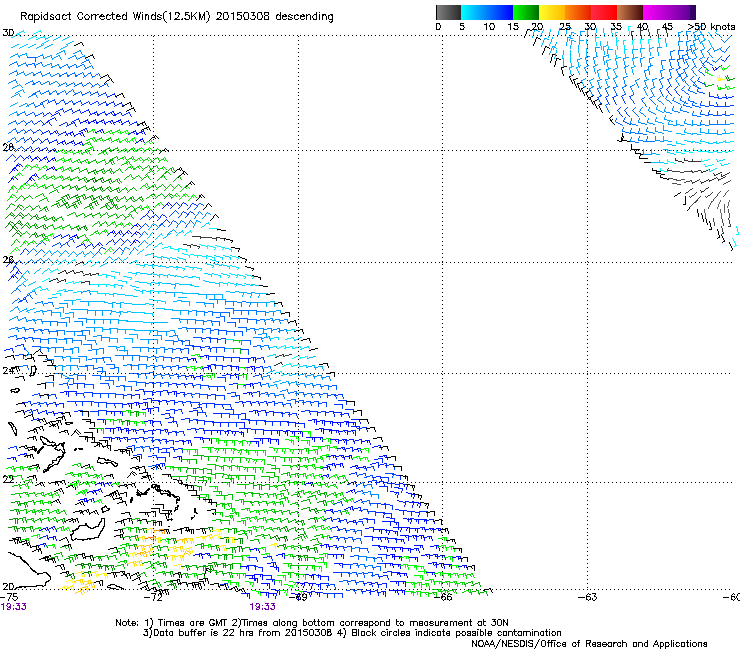
Task: Click the '-75' longitude label
Action: (9, 597)
